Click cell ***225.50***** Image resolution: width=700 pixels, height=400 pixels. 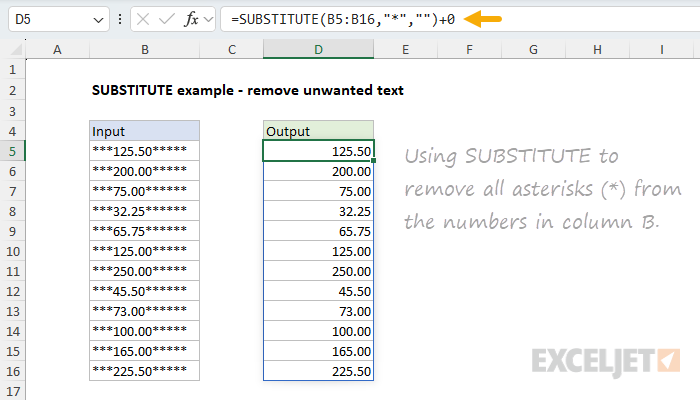145,371
